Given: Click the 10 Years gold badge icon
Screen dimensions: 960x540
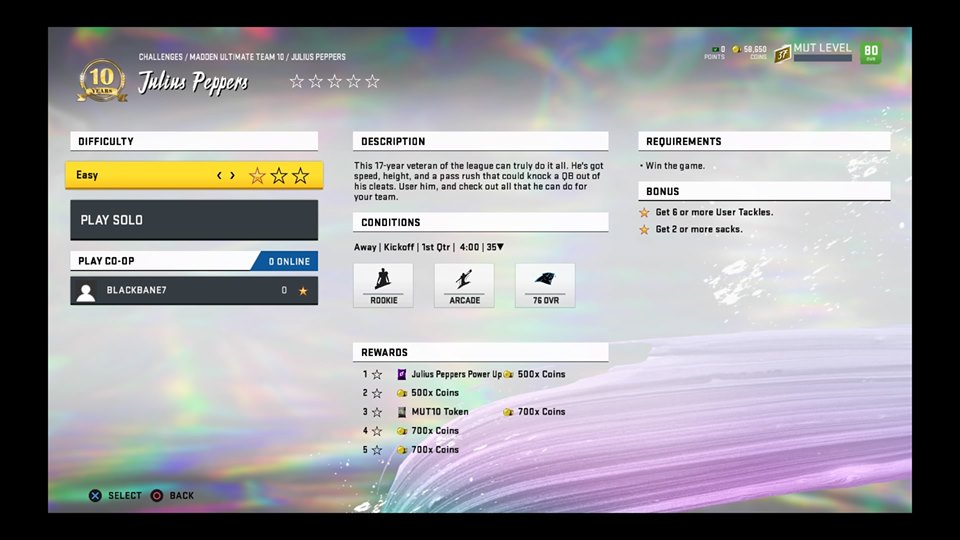Looking at the screenshot, I should point(102,80).
